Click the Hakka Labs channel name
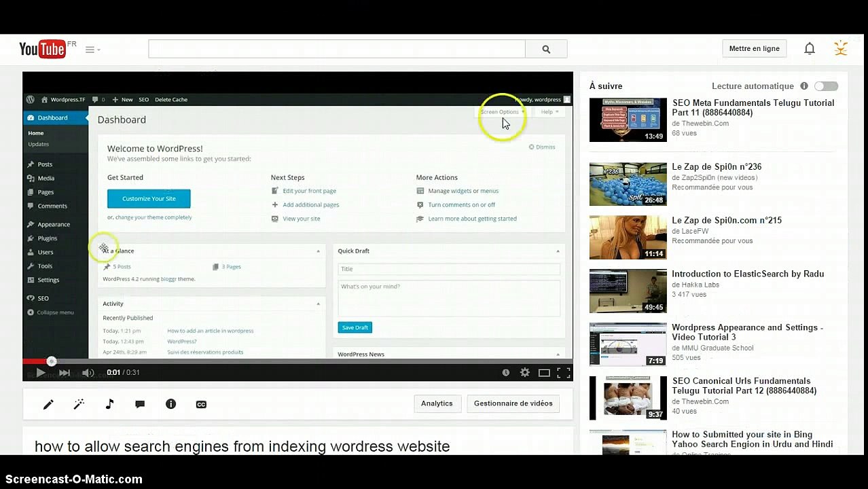This screenshot has width=868, height=489. point(700,285)
